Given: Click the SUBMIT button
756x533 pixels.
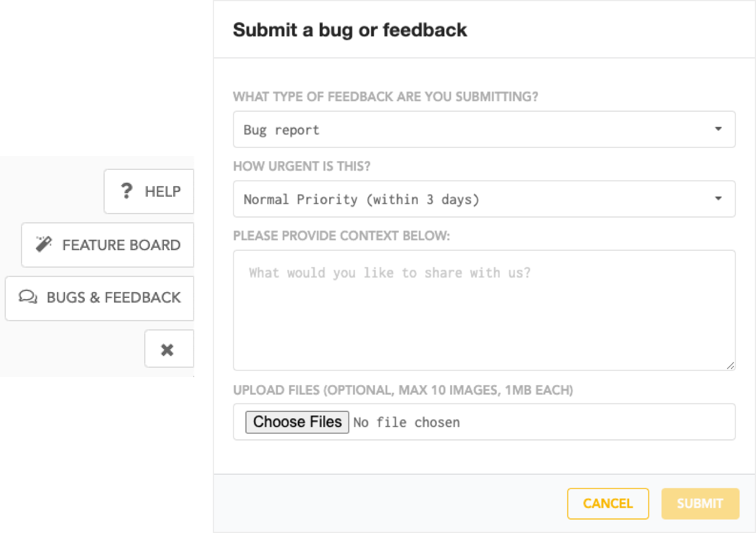Looking at the screenshot, I should pos(700,503).
